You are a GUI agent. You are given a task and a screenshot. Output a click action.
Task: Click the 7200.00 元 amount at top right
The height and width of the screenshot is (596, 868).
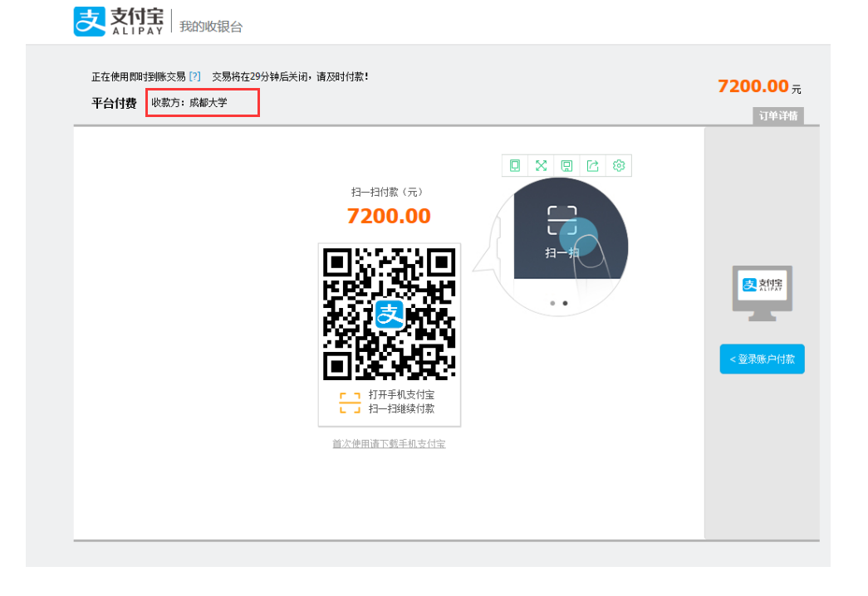pos(759,86)
